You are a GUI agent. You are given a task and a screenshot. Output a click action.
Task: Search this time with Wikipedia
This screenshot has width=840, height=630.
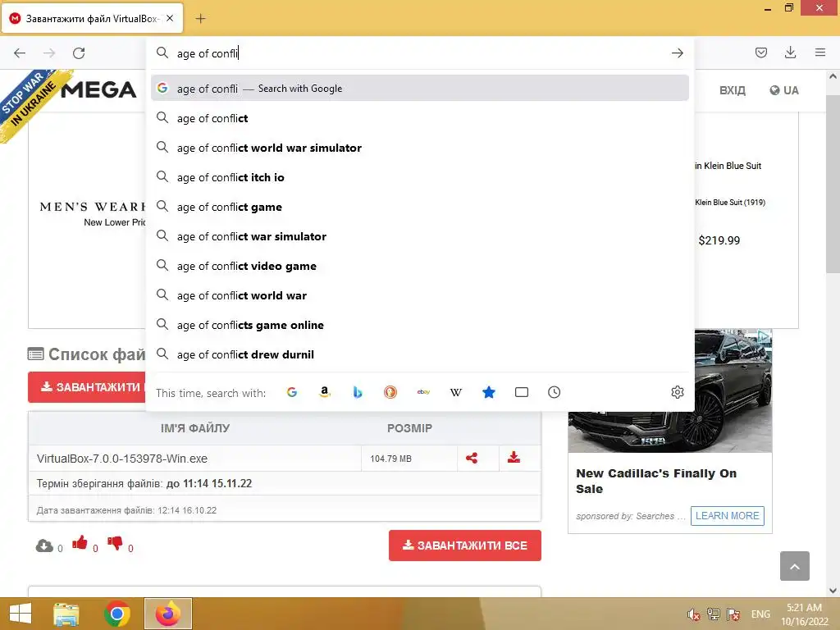456,392
